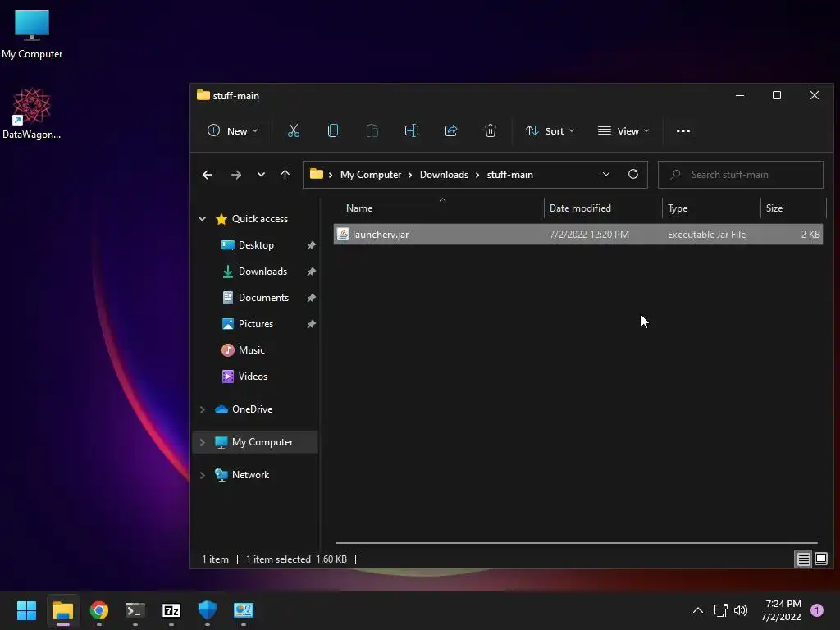Switch to details view layout
Screen dimensions: 840x630
(x=804, y=559)
